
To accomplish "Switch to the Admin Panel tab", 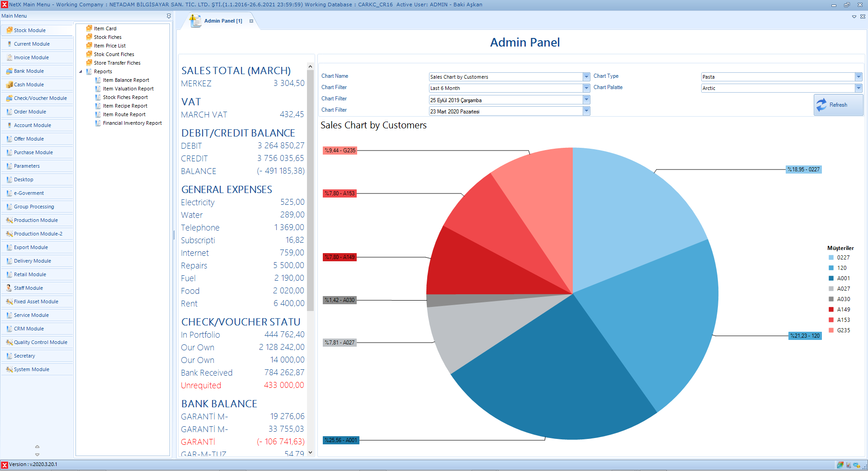I will (x=222, y=21).
